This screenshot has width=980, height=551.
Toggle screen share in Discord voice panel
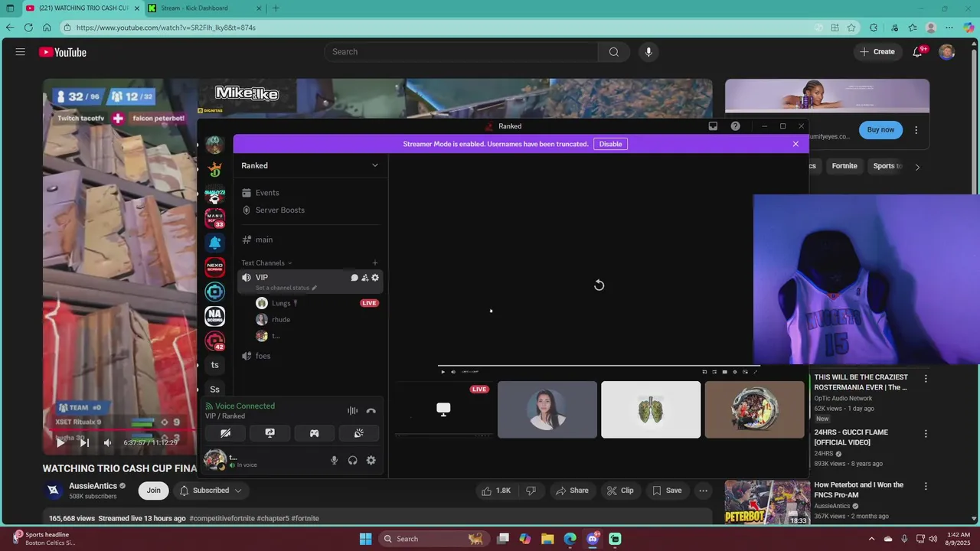(x=269, y=433)
